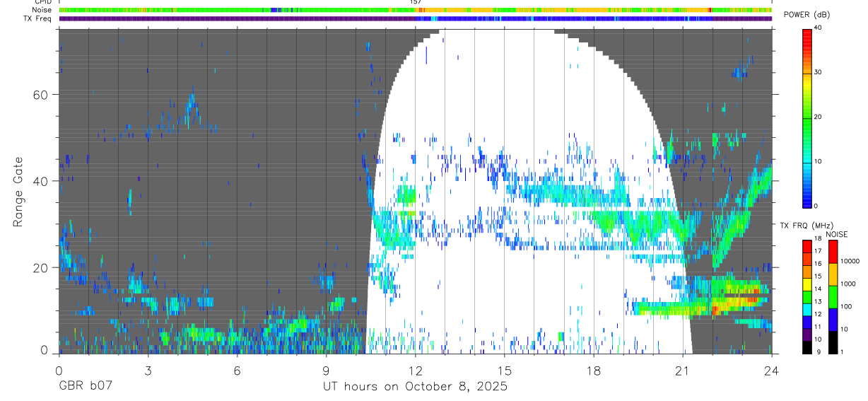The width and height of the screenshot is (868, 401).
Task: Click the '9' hour tick on time axis
Action: pos(326,371)
